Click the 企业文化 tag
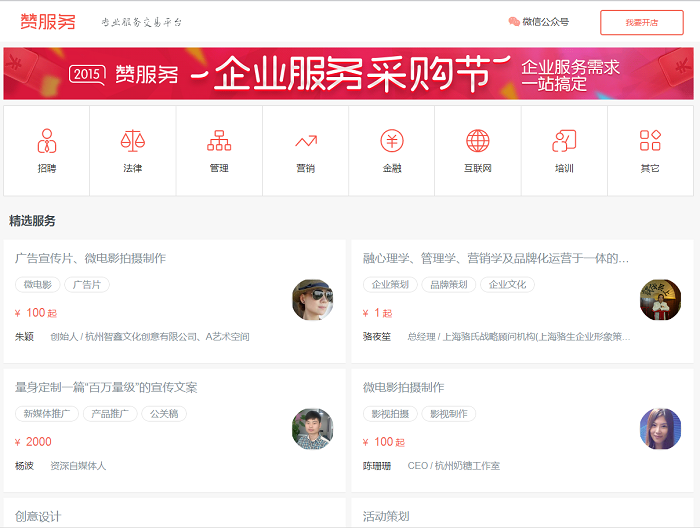Image resolution: width=700 pixels, height=528 pixels. (507, 285)
